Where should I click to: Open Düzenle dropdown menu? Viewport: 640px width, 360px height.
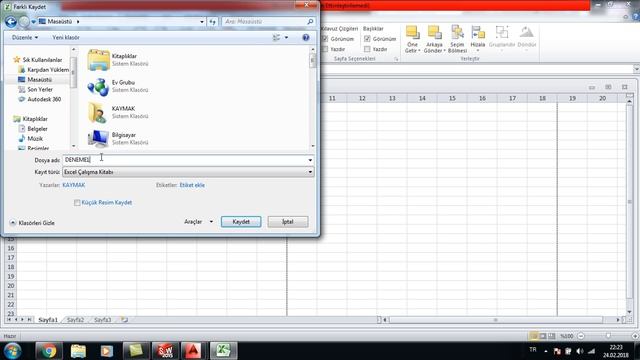point(25,38)
